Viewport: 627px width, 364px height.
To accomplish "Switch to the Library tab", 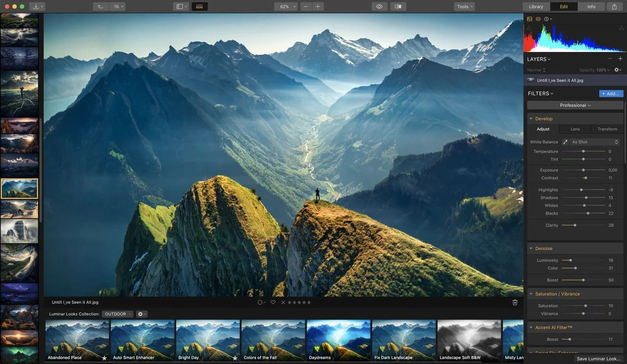I will point(536,6).
